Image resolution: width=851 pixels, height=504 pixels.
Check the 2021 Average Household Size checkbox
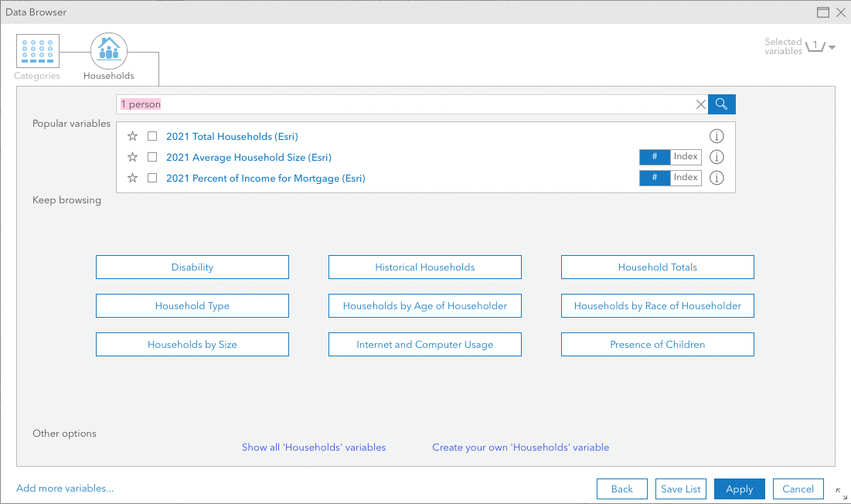click(x=152, y=158)
